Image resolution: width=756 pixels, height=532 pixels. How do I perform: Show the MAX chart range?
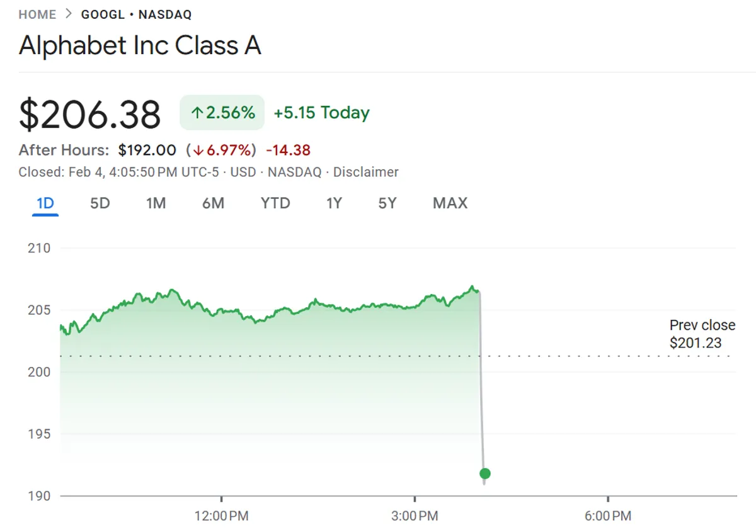[450, 203]
